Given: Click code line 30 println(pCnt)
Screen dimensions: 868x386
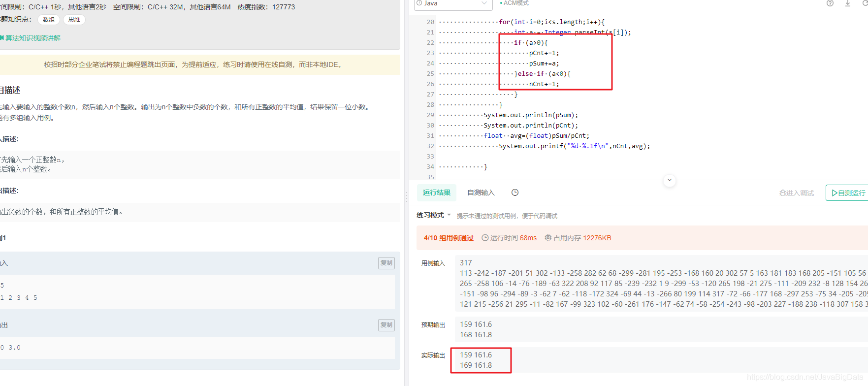Looking at the screenshot, I should tap(531, 126).
